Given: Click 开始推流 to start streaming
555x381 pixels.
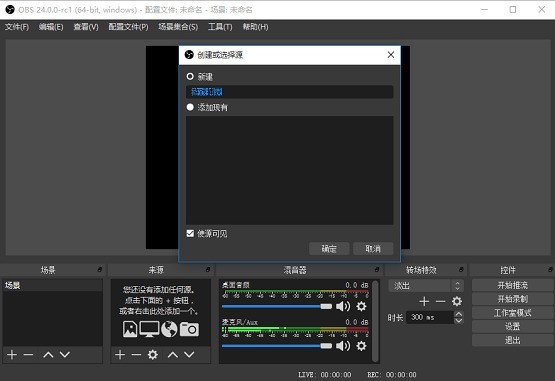Looking at the screenshot, I should coord(512,285).
